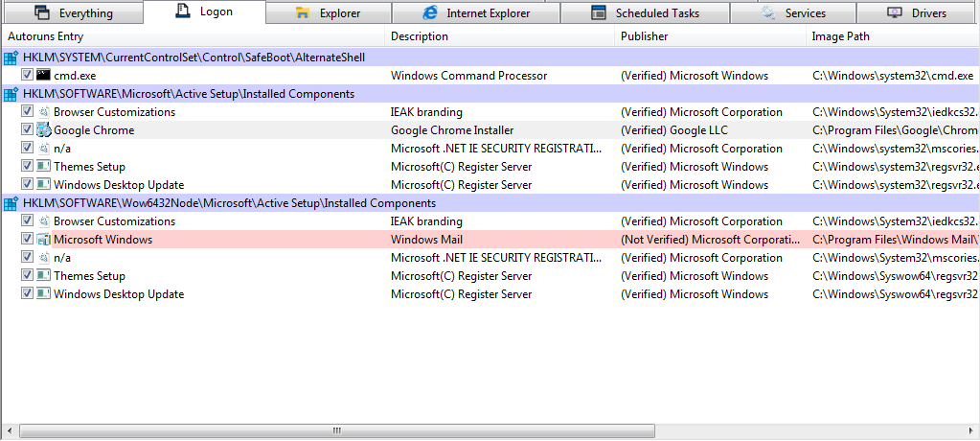Viewport: 980px width, 441px height.
Task: Click the Internet Explorer logo icon
Action: coord(430,12)
